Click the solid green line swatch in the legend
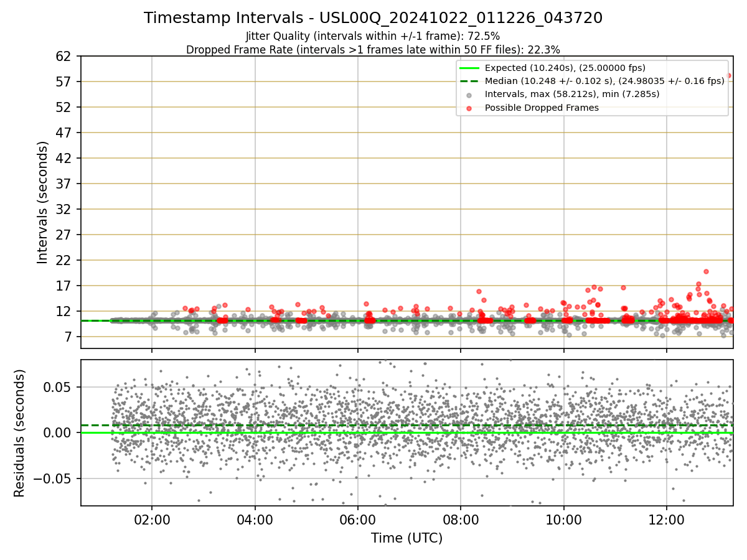 (x=469, y=68)
